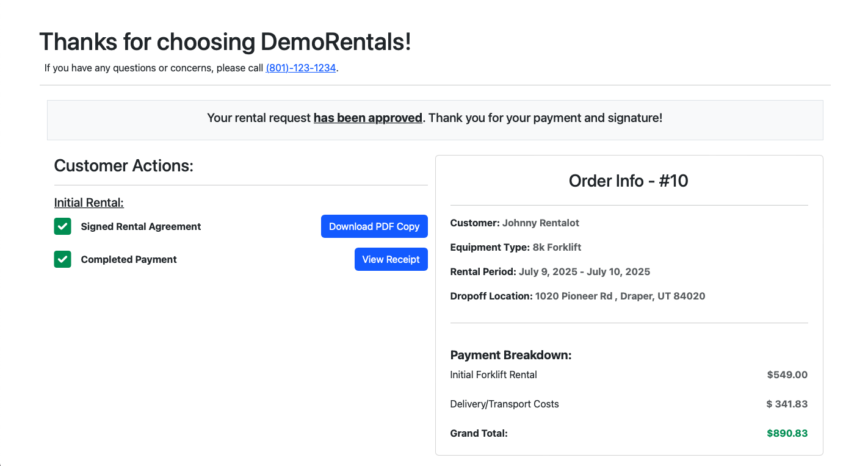868x466 pixels.
Task: Click the Download PDF Copy button
Action: point(374,226)
